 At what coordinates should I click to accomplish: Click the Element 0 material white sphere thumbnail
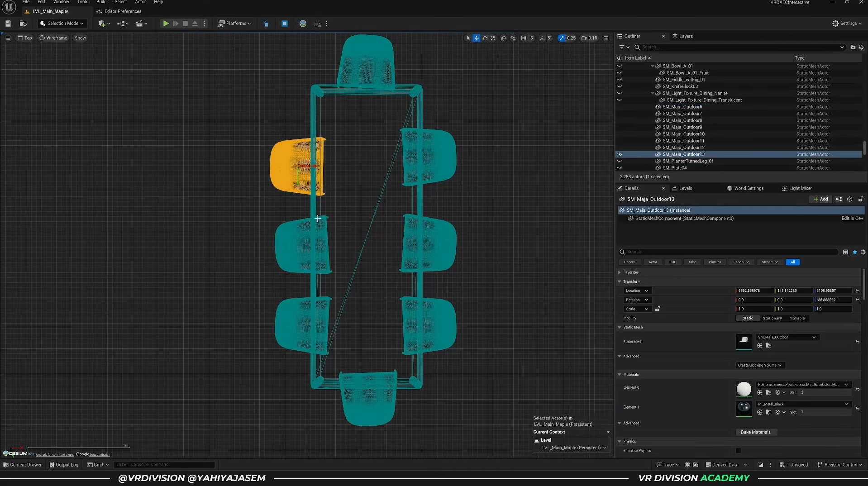click(x=744, y=389)
